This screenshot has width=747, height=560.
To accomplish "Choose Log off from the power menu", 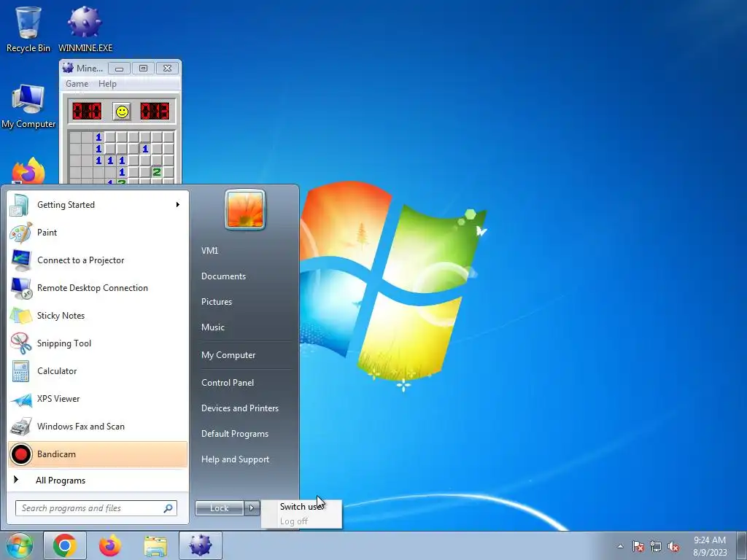I will coord(301,521).
